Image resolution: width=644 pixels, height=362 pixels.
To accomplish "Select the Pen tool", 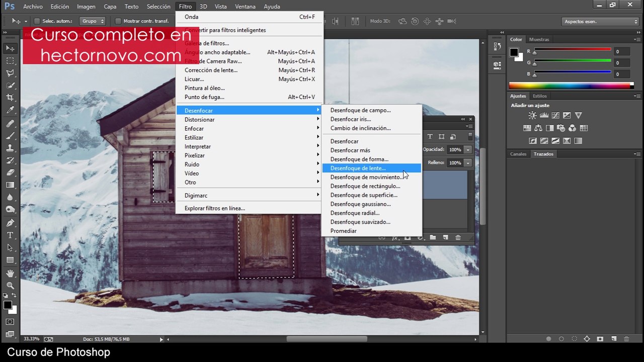I will point(10,223).
